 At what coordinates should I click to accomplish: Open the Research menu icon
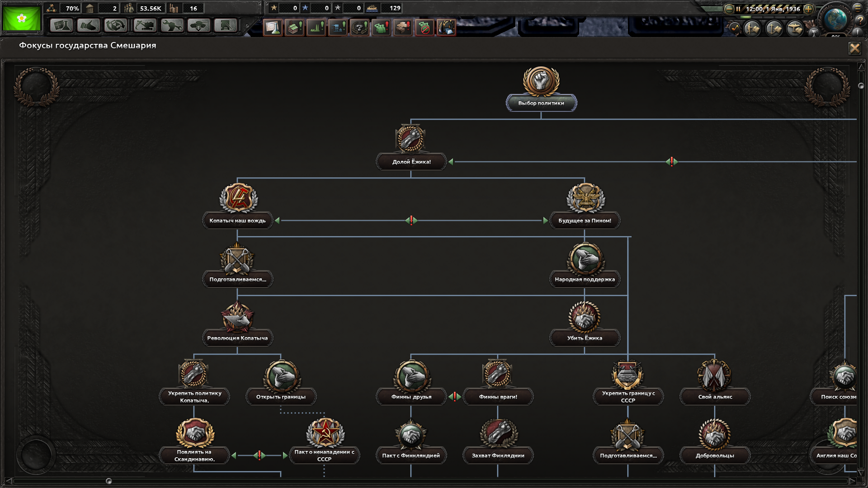[x=61, y=25]
